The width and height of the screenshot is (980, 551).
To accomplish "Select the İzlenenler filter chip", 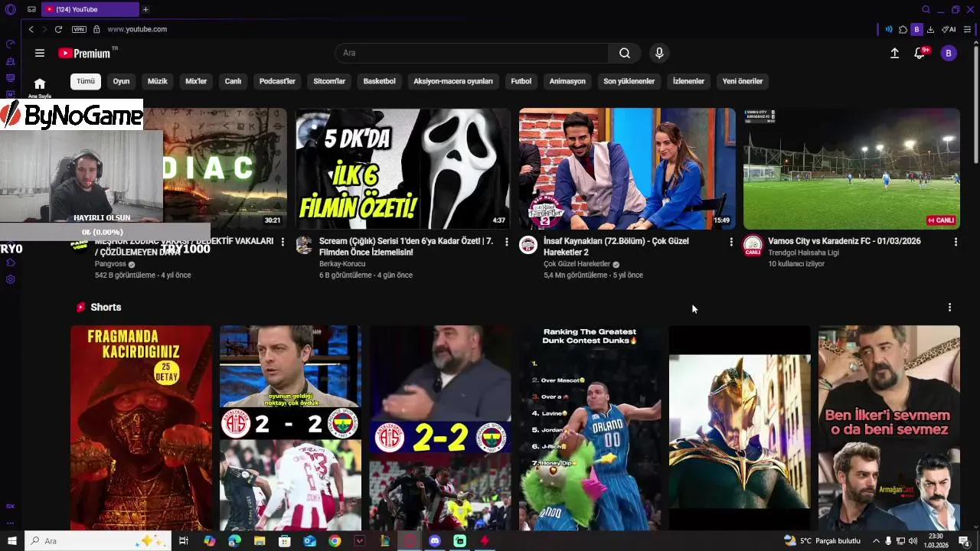I will point(688,81).
